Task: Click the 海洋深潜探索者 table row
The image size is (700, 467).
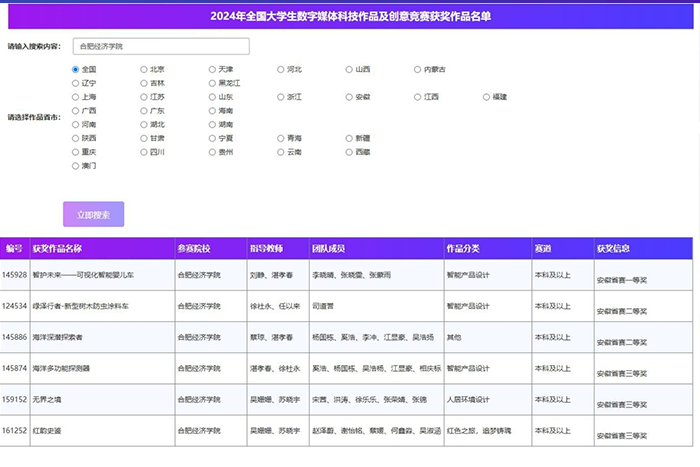Action: coord(58,337)
